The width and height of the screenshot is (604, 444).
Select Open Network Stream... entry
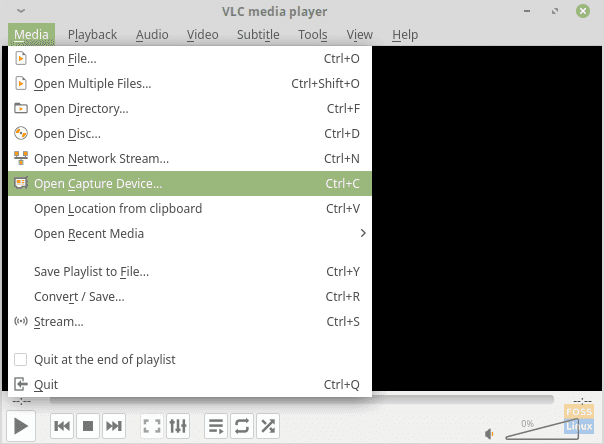pyautogui.click(x=190, y=158)
